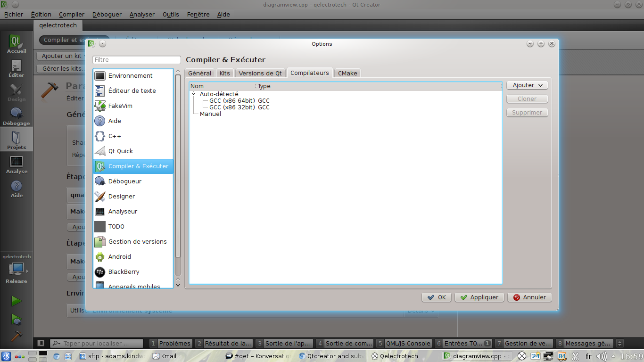This screenshot has width=644, height=362.
Task: Click the Annuler button
Action: coord(529,297)
